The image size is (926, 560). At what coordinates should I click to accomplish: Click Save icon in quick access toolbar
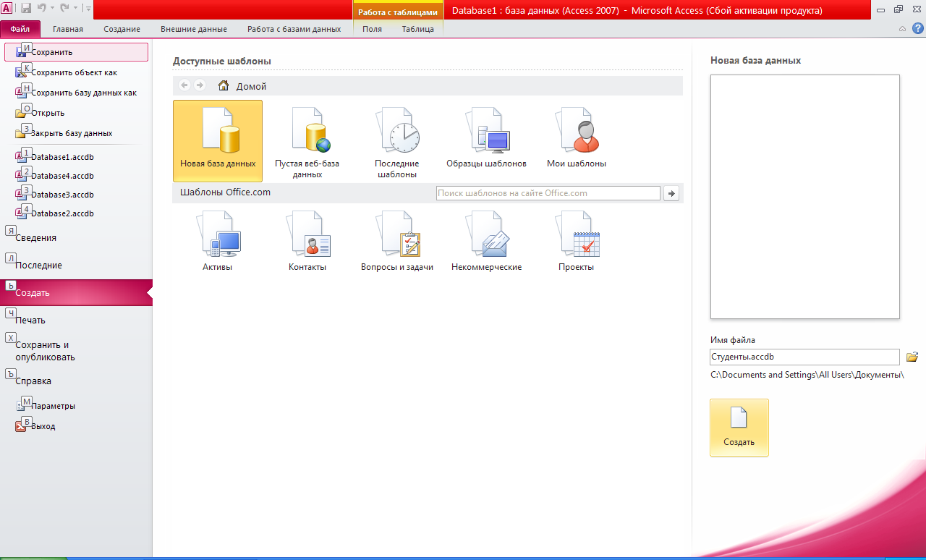click(26, 9)
